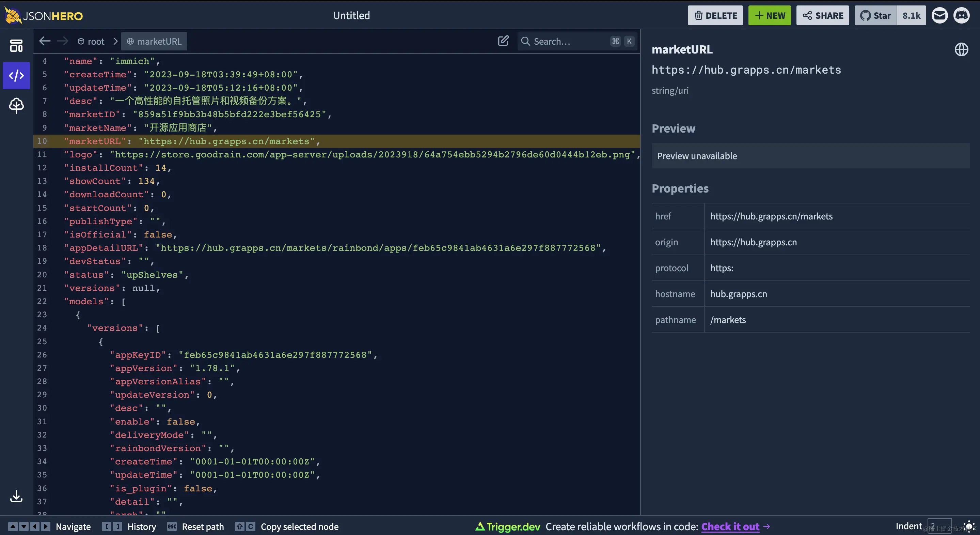Image resolution: width=980 pixels, height=535 pixels.
Task: Click the Navigate right arrow key icon
Action: coord(46,526)
